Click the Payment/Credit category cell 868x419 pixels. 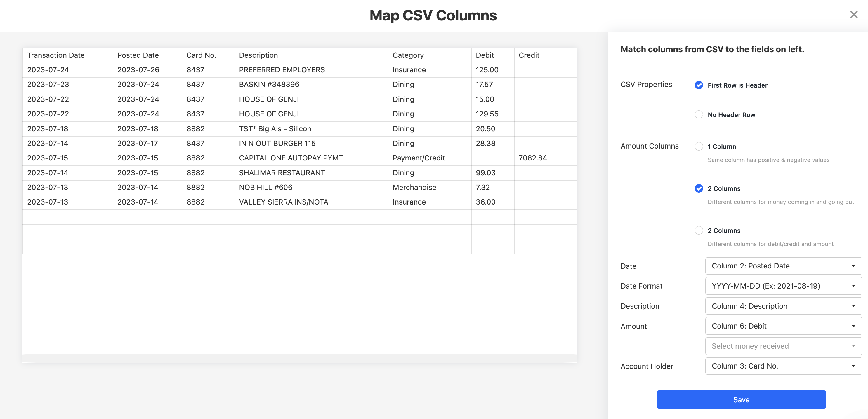tap(430, 158)
